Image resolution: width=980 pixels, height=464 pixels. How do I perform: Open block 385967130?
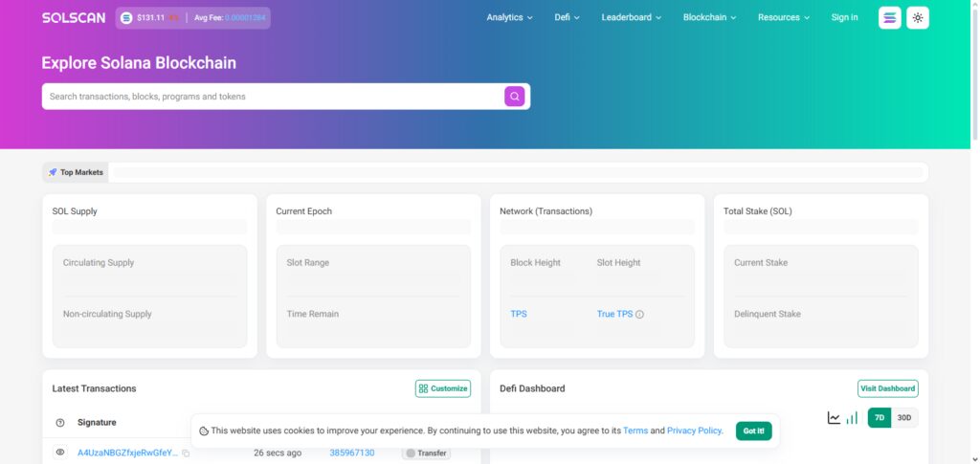(x=352, y=453)
